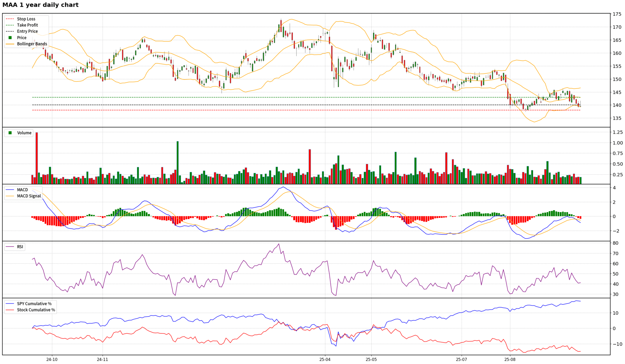The image size is (625, 364).
Task: Click the Take Profit legend entry
Action: click(x=27, y=25)
